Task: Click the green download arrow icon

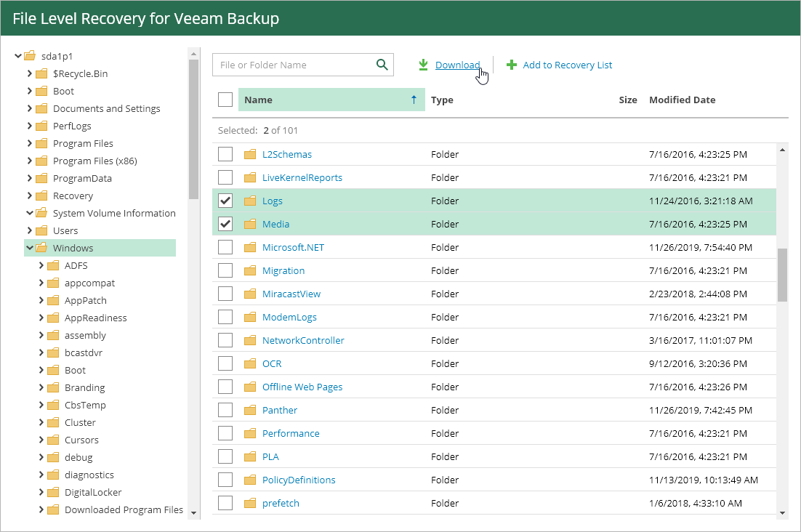Action: [423, 65]
